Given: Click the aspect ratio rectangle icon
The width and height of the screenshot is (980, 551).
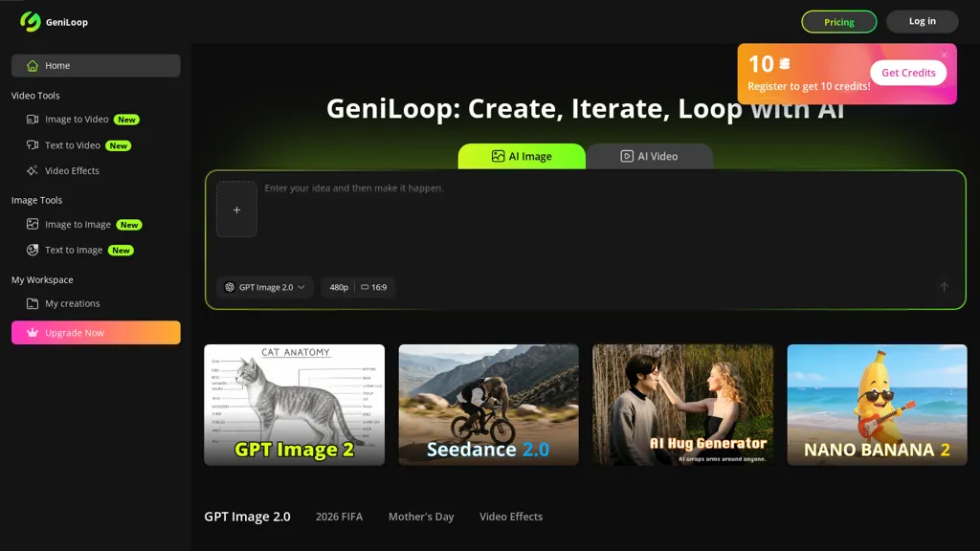Looking at the screenshot, I should coord(365,287).
